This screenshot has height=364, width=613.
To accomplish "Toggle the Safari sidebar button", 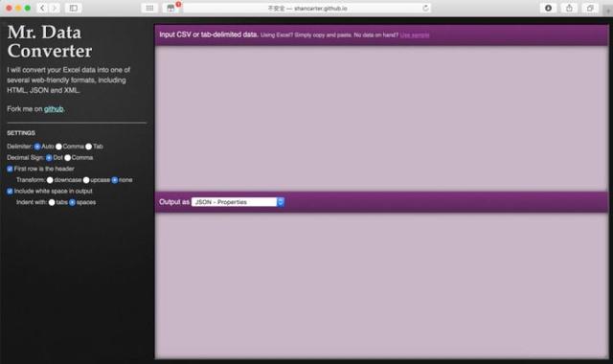I will tap(74, 8).
